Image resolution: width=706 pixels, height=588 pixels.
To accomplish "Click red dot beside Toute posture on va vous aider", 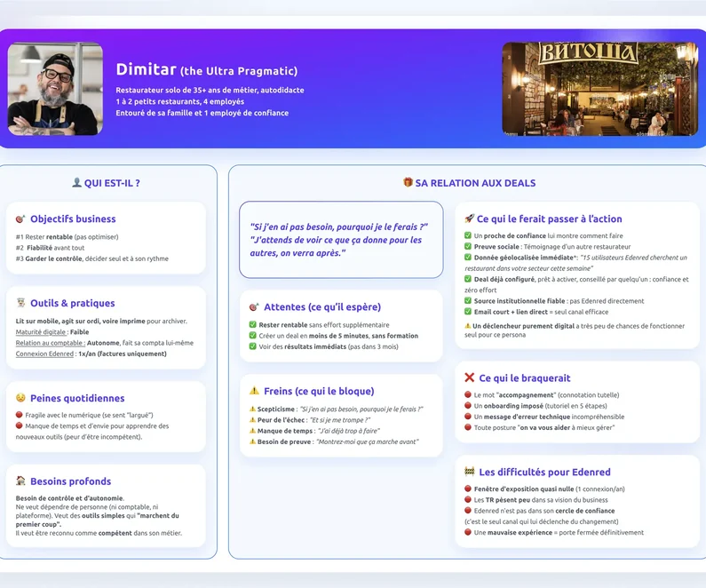I will 468,427.
